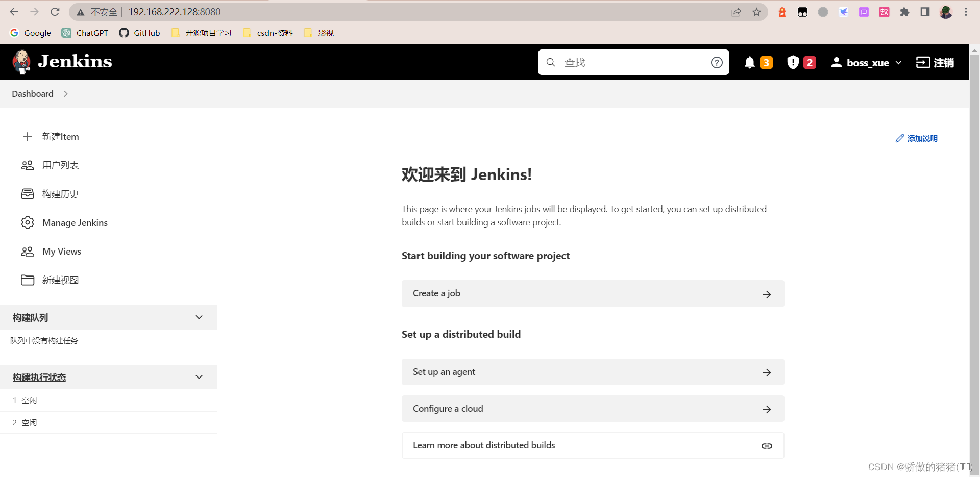
Task: Open the GitHub bookmark
Action: coord(139,33)
